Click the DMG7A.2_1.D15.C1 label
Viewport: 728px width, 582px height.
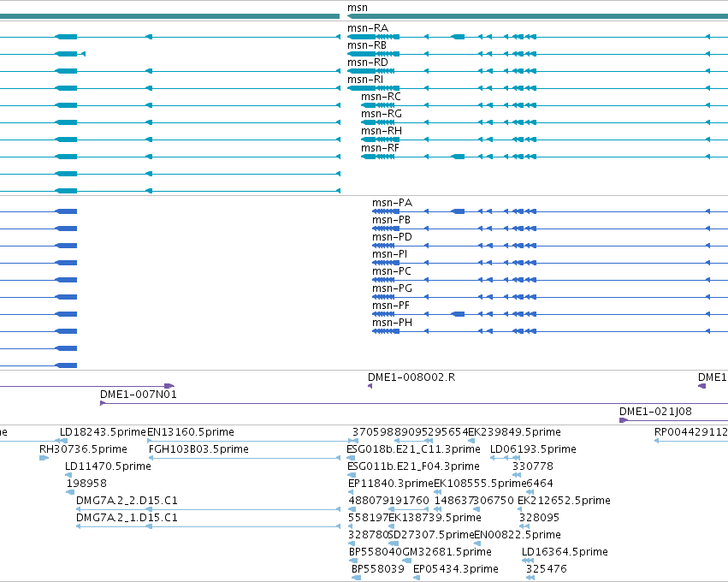pyautogui.click(x=127, y=518)
